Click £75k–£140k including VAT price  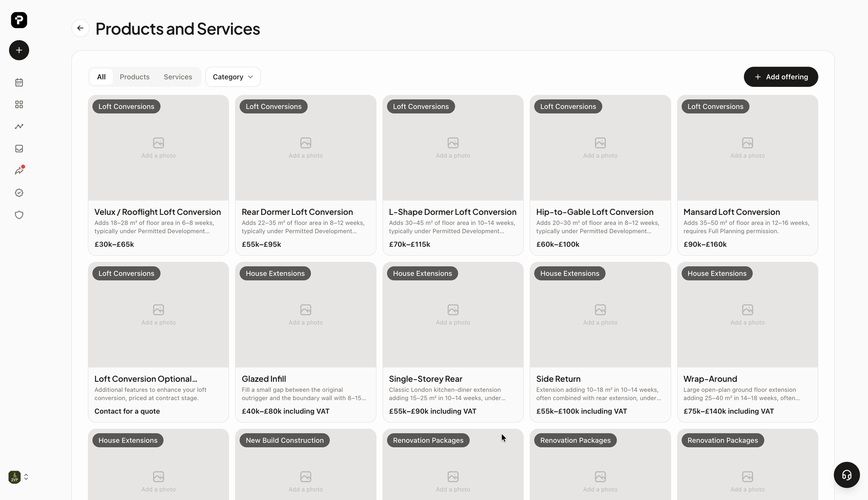point(728,411)
